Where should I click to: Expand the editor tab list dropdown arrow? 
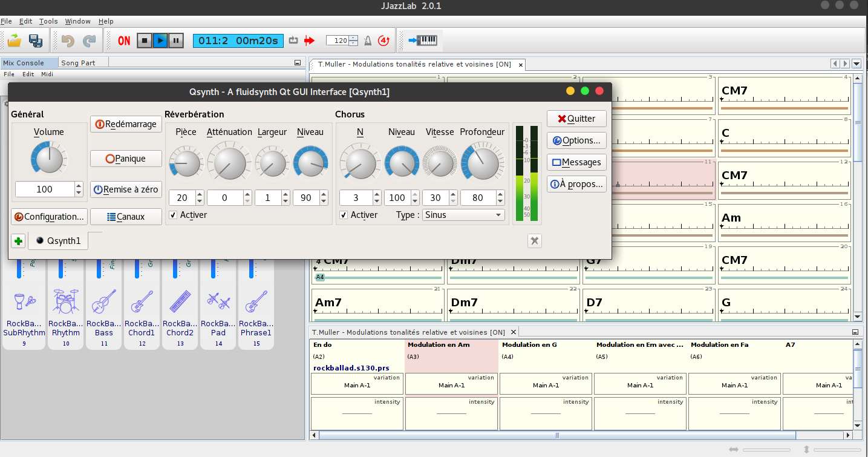click(857, 64)
